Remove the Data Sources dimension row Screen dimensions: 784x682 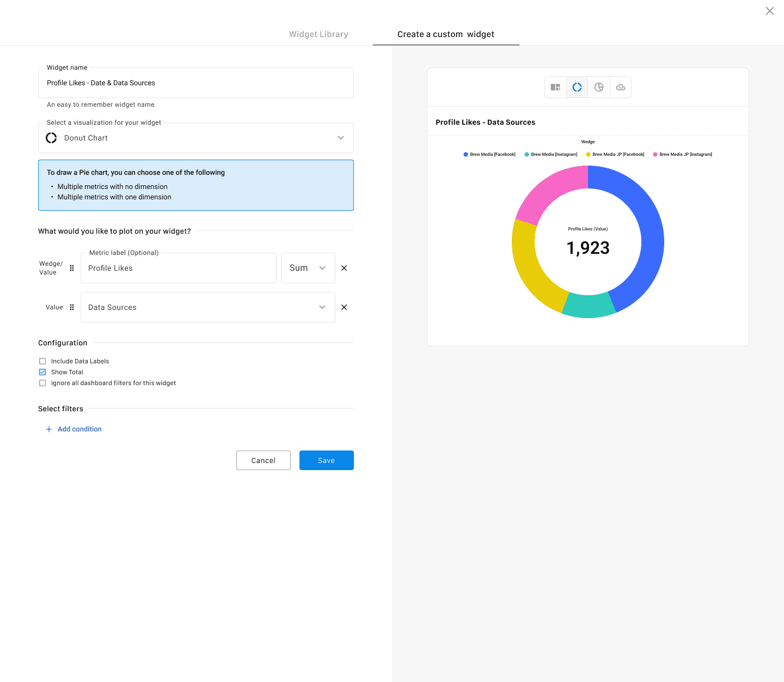click(x=344, y=307)
